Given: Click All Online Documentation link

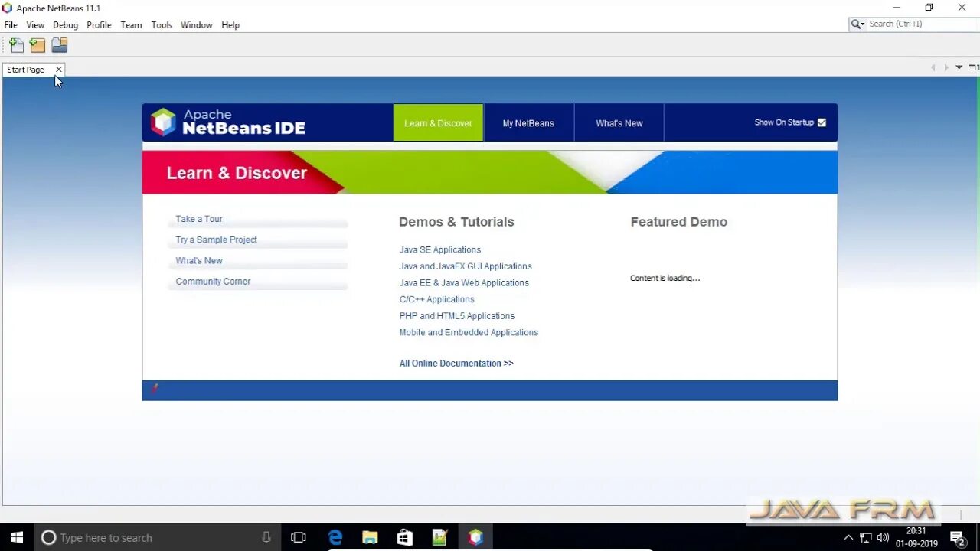Looking at the screenshot, I should [456, 364].
